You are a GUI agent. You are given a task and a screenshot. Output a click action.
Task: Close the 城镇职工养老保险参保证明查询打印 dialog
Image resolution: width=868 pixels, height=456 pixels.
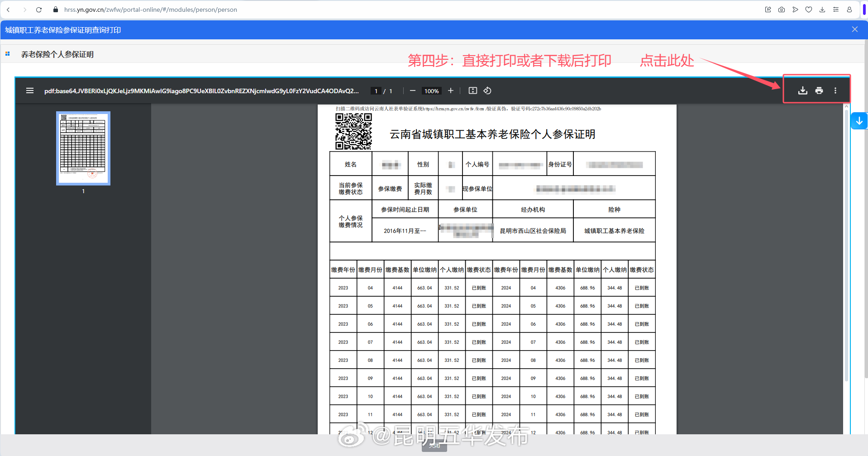pos(854,29)
